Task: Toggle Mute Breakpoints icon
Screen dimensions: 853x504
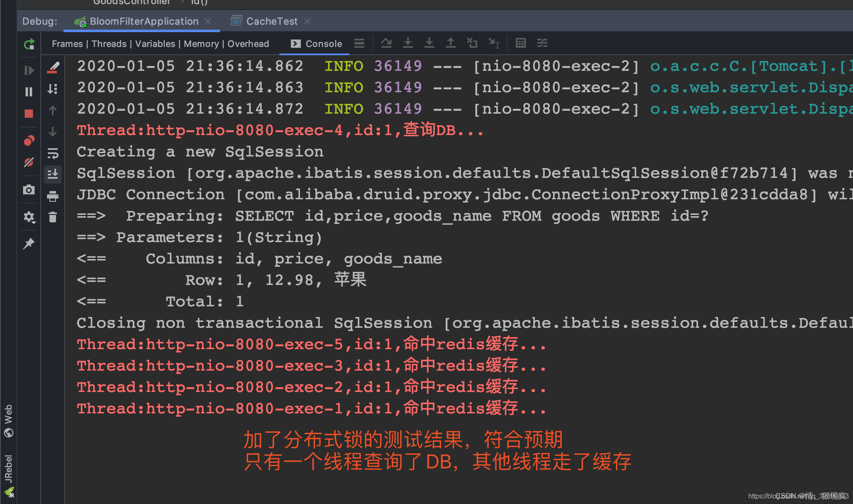Action: pyautogui.click(x=29, y=162)
